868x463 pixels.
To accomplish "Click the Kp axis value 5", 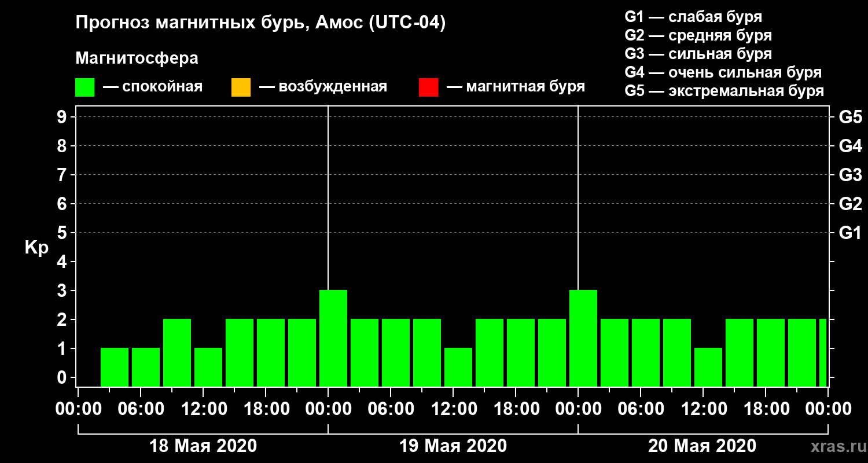I will [x=63, y=233].
